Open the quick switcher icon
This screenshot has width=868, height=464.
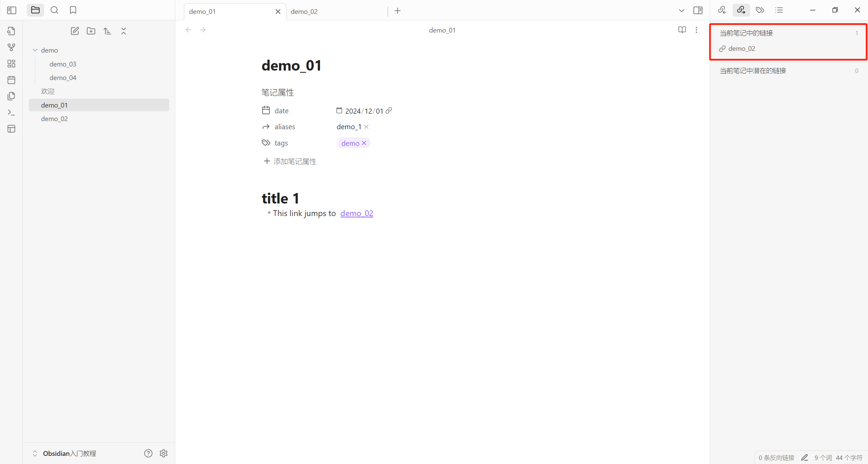[11, 31]
